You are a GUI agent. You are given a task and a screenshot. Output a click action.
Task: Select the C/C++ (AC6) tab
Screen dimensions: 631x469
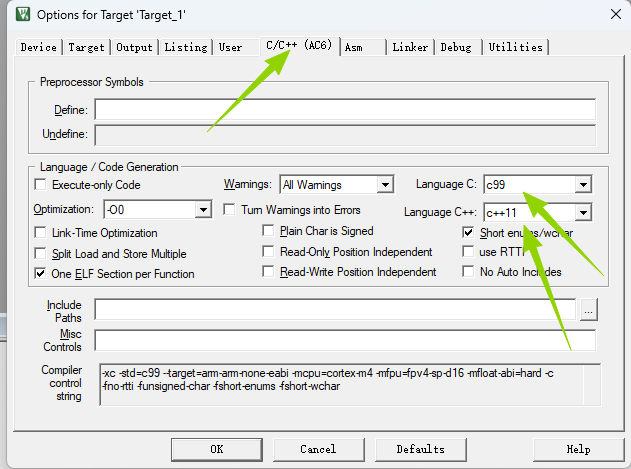pyautogui.click(x=299, y=45)
